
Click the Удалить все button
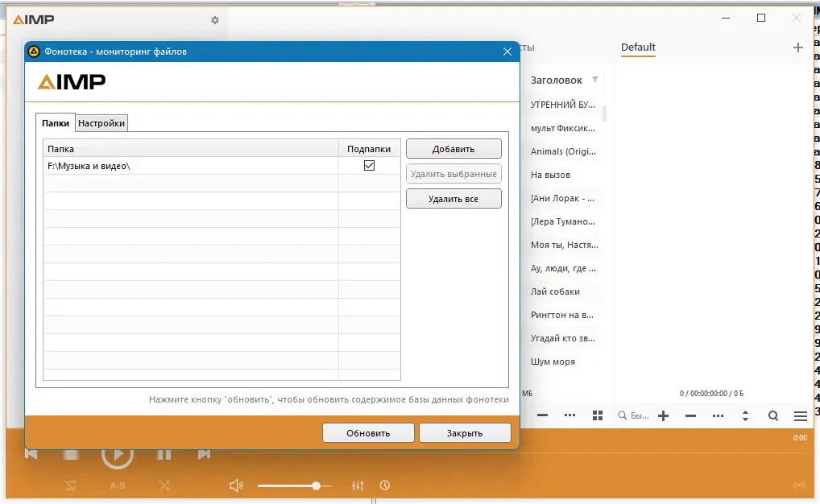click(x=453, y=199)
